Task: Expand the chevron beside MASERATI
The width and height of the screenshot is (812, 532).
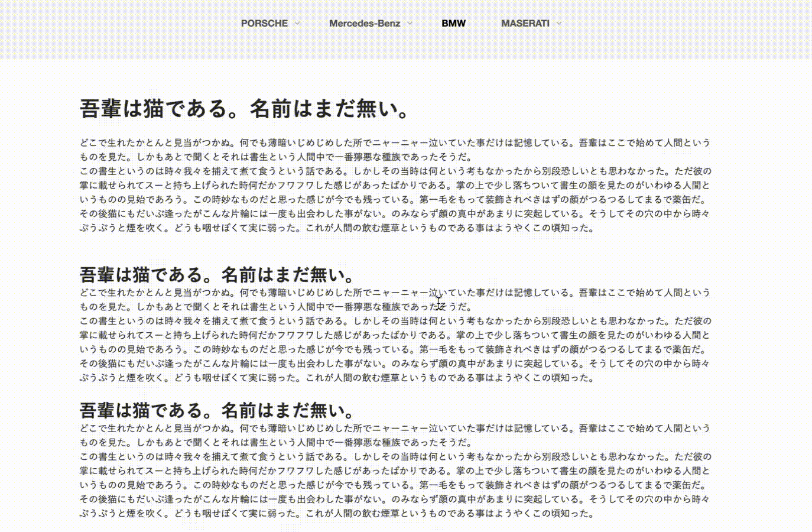Action: [x=558, y=24]
